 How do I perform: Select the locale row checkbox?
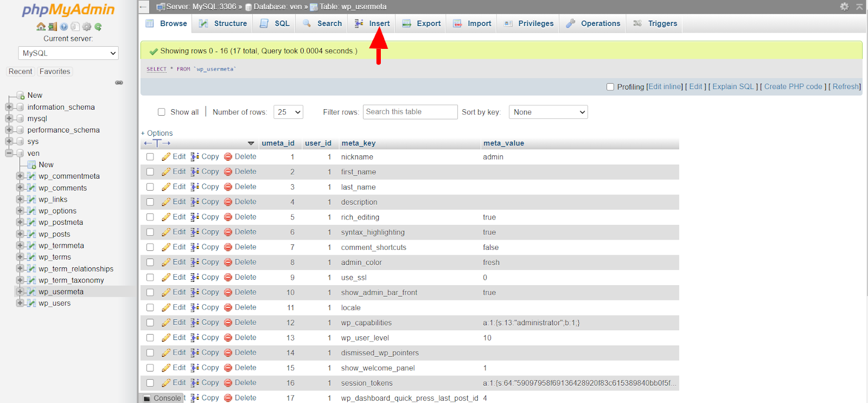(150, 307)
